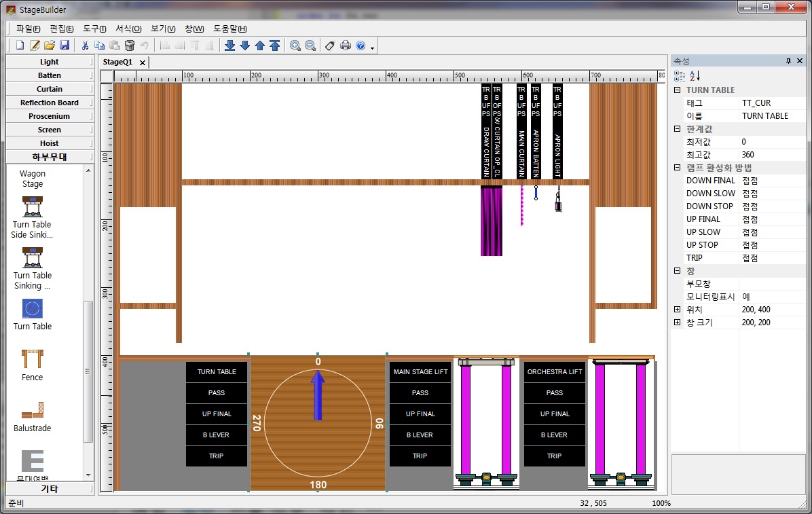
Task: Expand the 위치 property
Action: (677, 310)
